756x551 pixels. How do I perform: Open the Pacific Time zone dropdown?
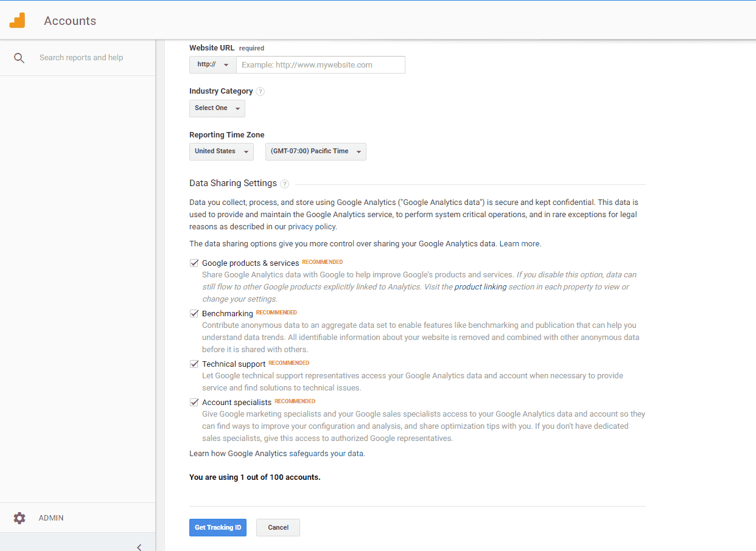click(316, 151)
